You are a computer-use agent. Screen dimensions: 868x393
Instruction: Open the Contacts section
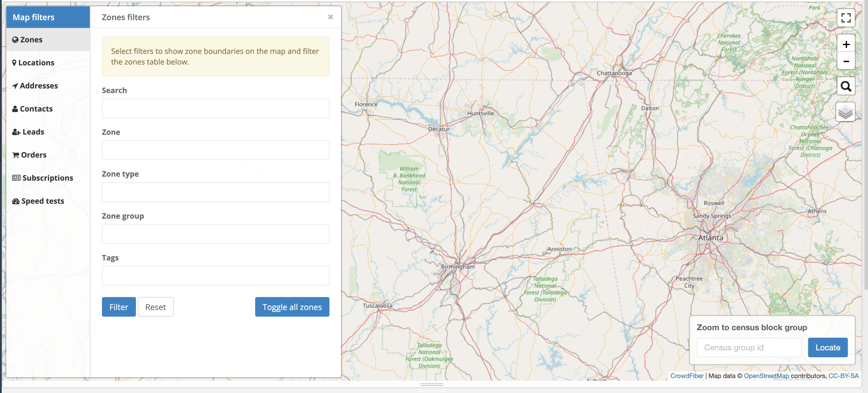36,109
